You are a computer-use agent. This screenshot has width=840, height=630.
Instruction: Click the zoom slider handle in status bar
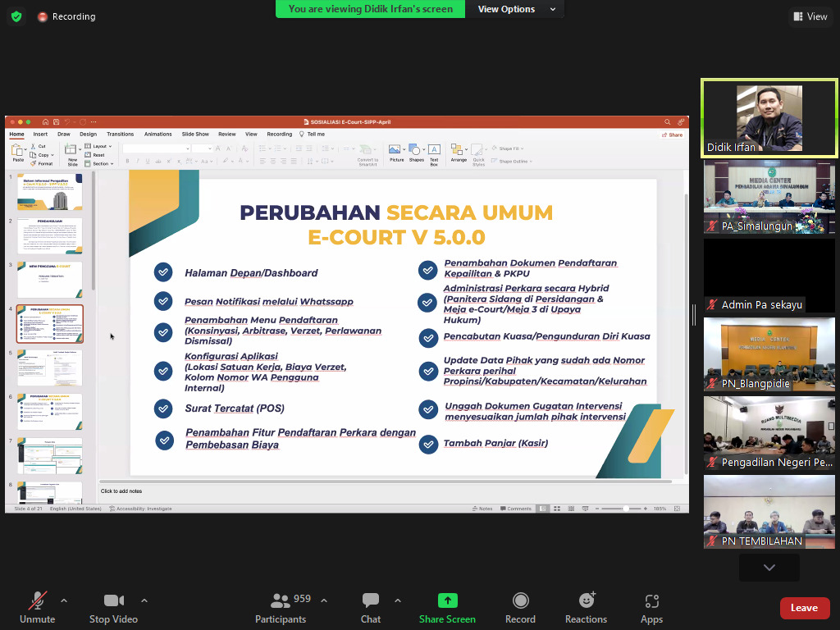click(x=625, y=509)
